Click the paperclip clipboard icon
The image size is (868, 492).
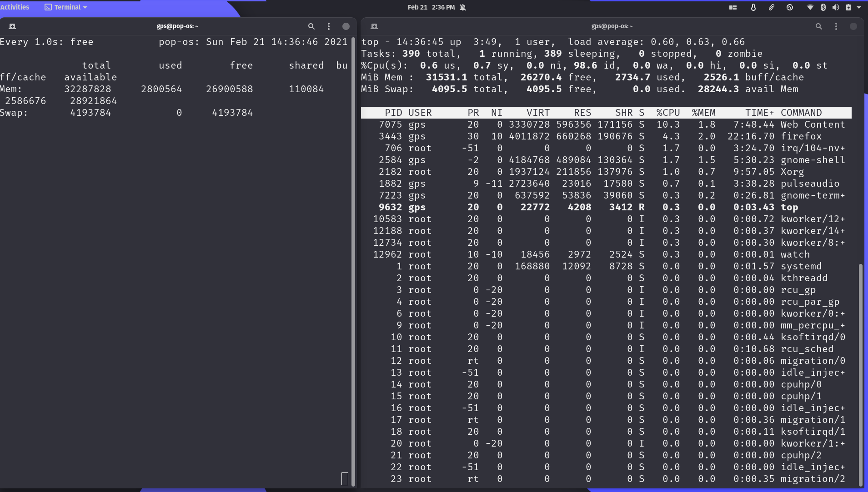[772, 7]
